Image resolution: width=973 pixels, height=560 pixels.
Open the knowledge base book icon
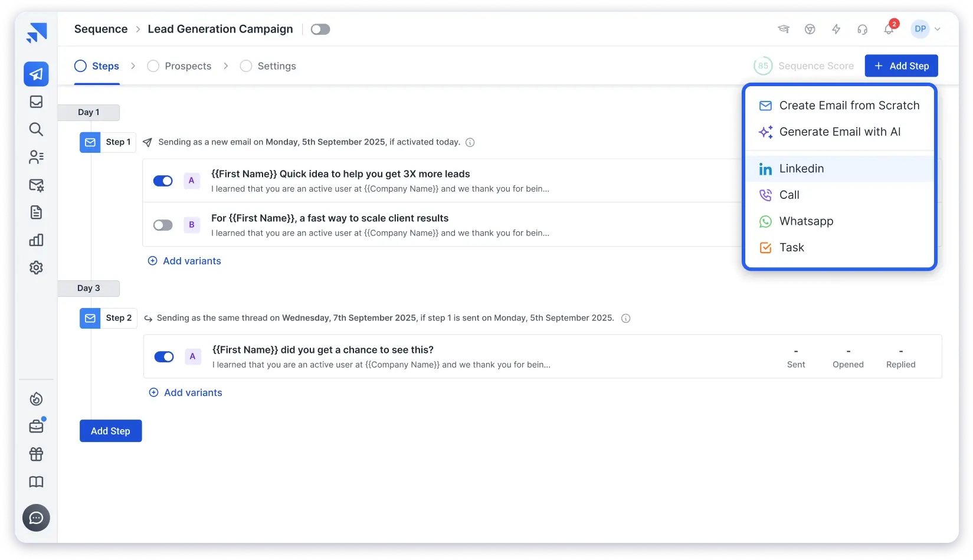pyautogui.click(x=36, y=482)
